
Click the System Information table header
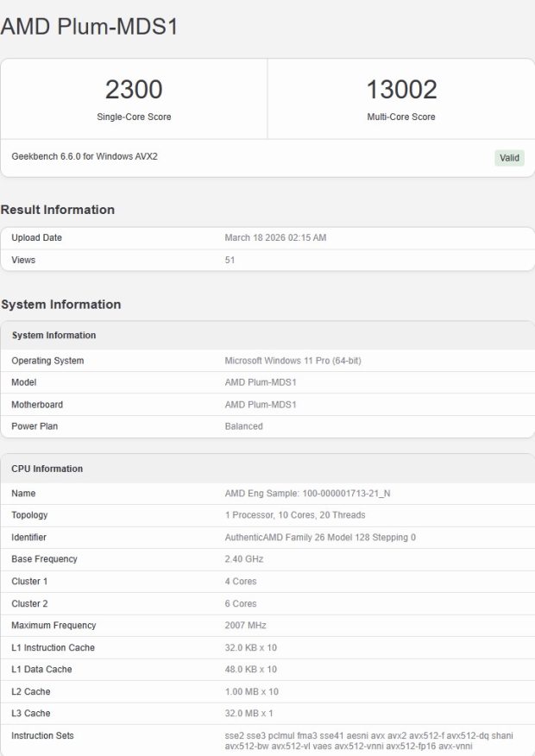click(54, 335)
